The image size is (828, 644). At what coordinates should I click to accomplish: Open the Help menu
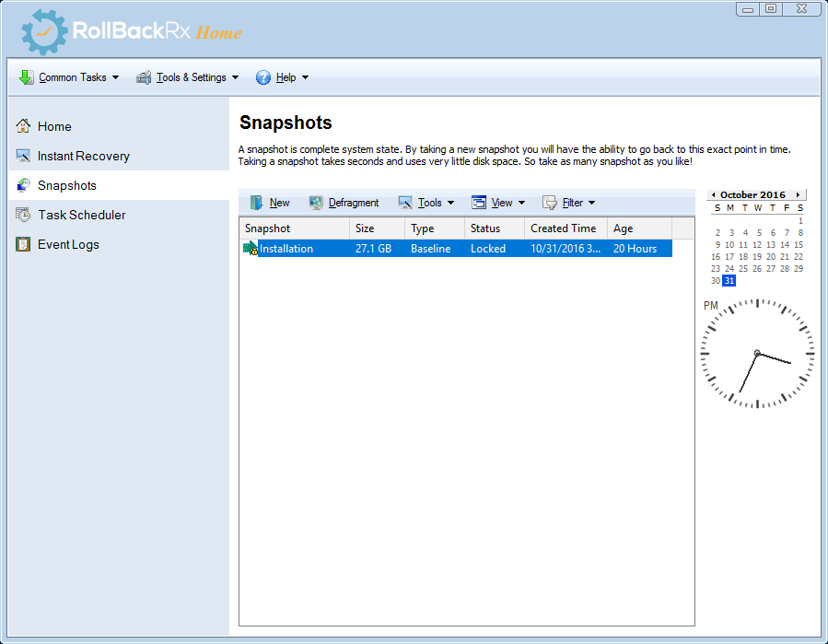point(282,77)
